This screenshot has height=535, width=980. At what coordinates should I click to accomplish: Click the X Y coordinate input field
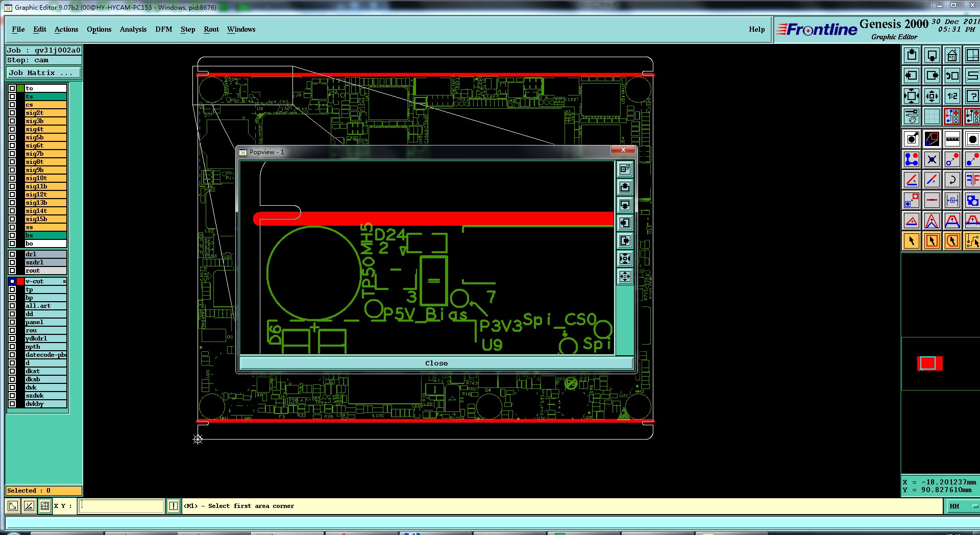(121, 506)
